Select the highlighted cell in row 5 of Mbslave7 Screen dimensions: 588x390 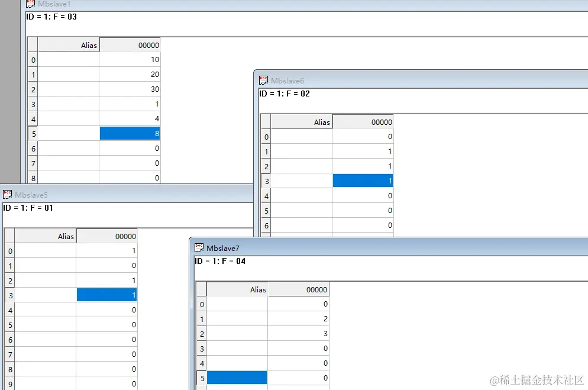[x=237, y=378]
